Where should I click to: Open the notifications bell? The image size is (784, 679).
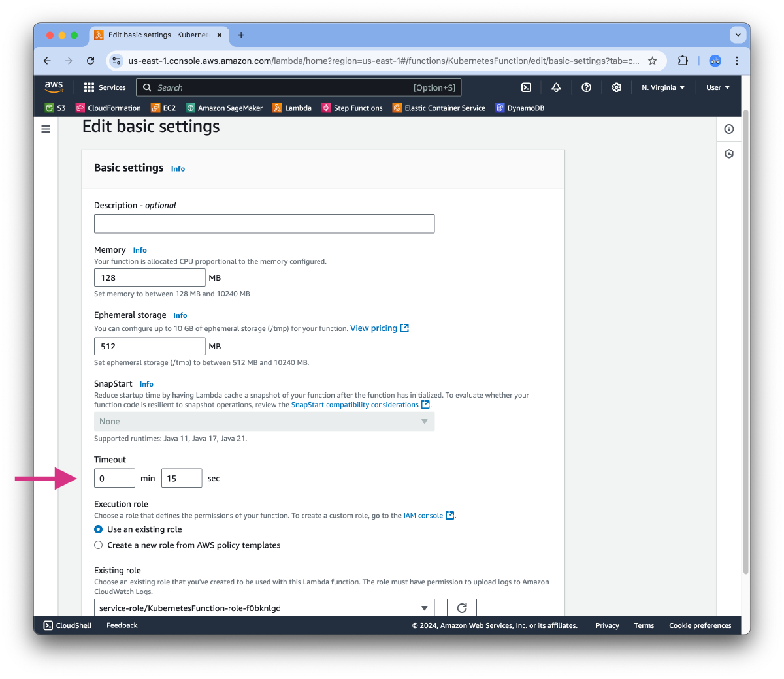tap(556, 87)
